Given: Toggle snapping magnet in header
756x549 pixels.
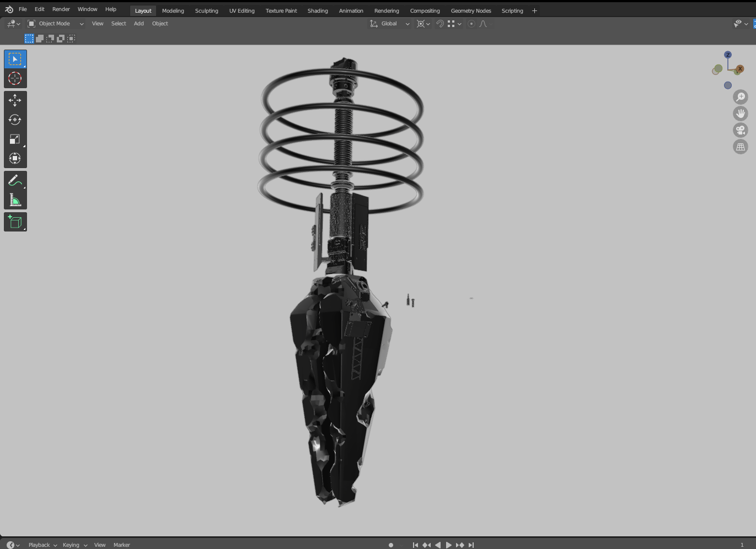Looking at the screenshot, I should pyautogui.click(x=440, y=24).
